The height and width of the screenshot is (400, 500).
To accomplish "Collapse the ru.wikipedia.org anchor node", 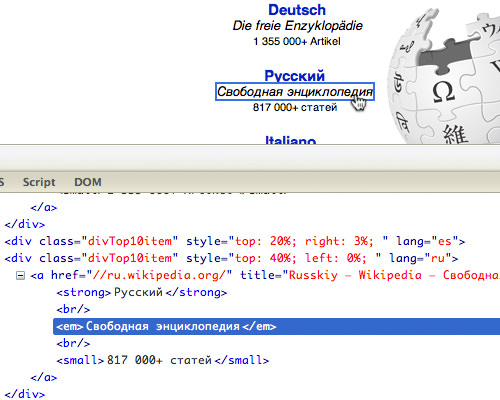I will (x=20, y=276).
